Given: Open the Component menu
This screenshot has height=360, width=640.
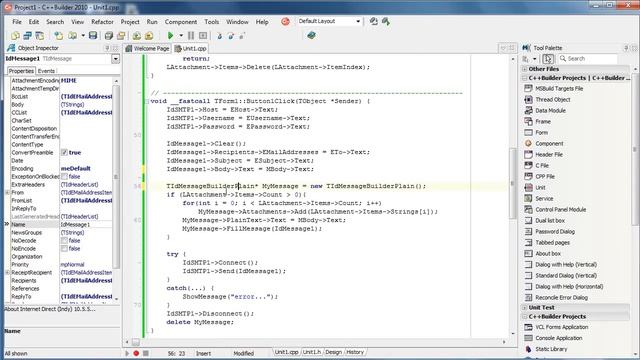Looking at the screenshot, I should [x=181, y=22].
